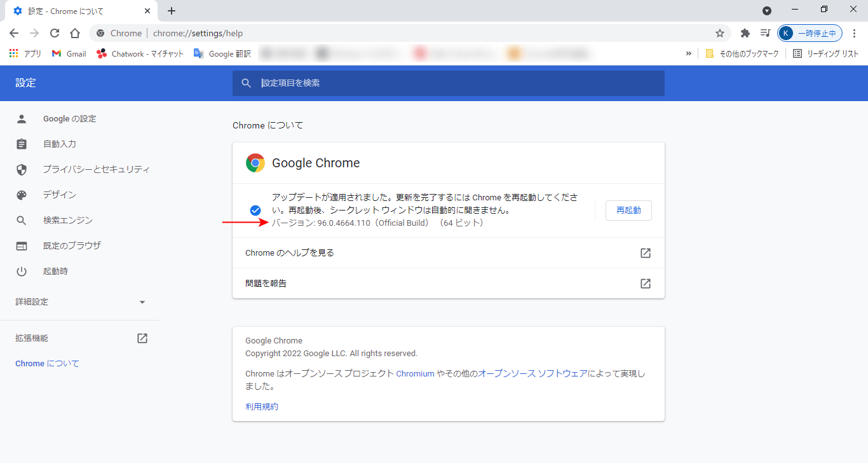Viewport: 868px width, 463px height.
Task: Open a new tab with the plus button
Action: pos(172,11)
